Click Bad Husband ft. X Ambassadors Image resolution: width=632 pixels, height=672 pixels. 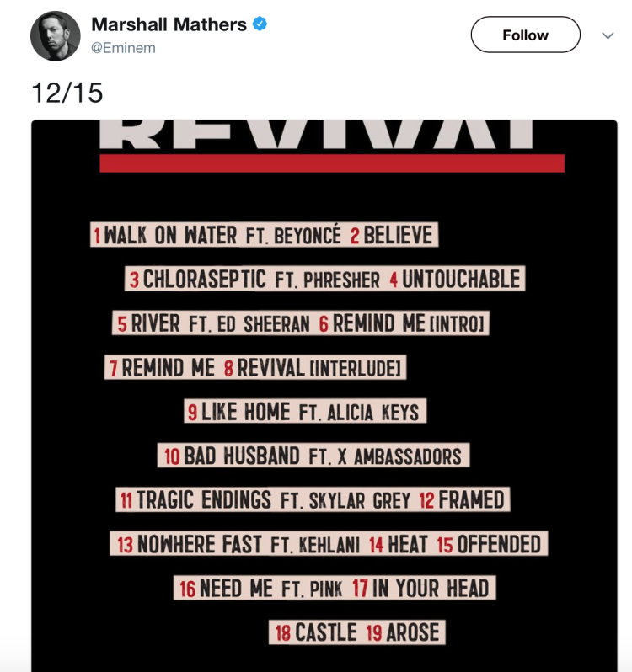tap(313, 456)
